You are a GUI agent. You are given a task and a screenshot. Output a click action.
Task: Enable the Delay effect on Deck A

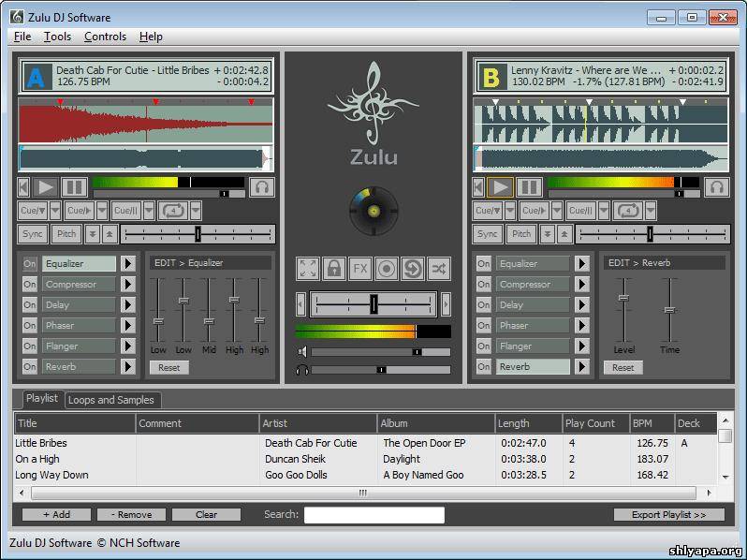[x=30, y=305]
